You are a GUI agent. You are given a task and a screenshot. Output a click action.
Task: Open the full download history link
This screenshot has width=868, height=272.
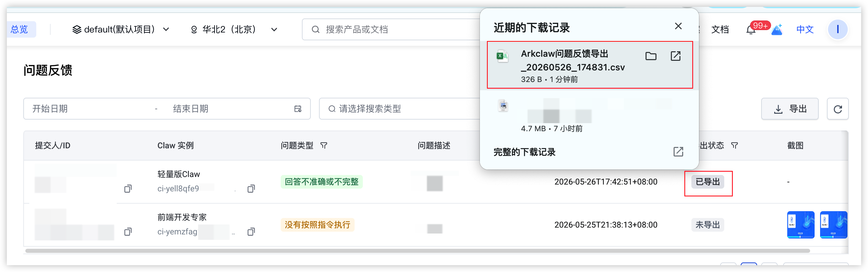(x=678, y=152)
